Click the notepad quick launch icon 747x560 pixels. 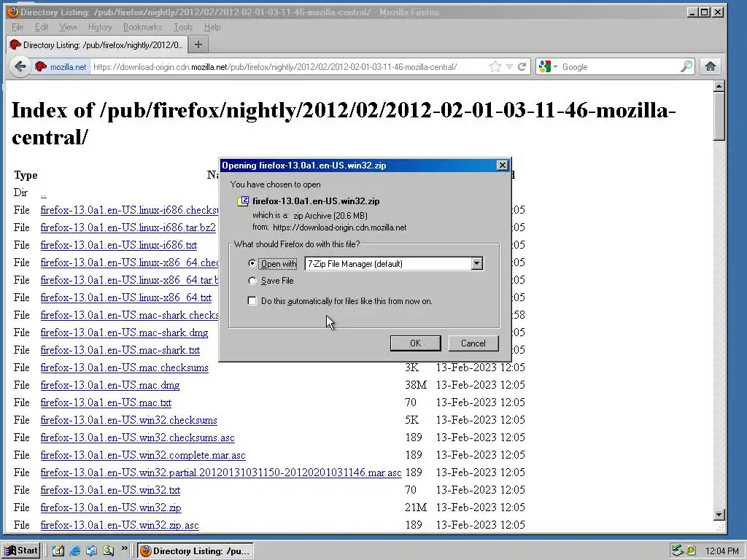point(58,551)
